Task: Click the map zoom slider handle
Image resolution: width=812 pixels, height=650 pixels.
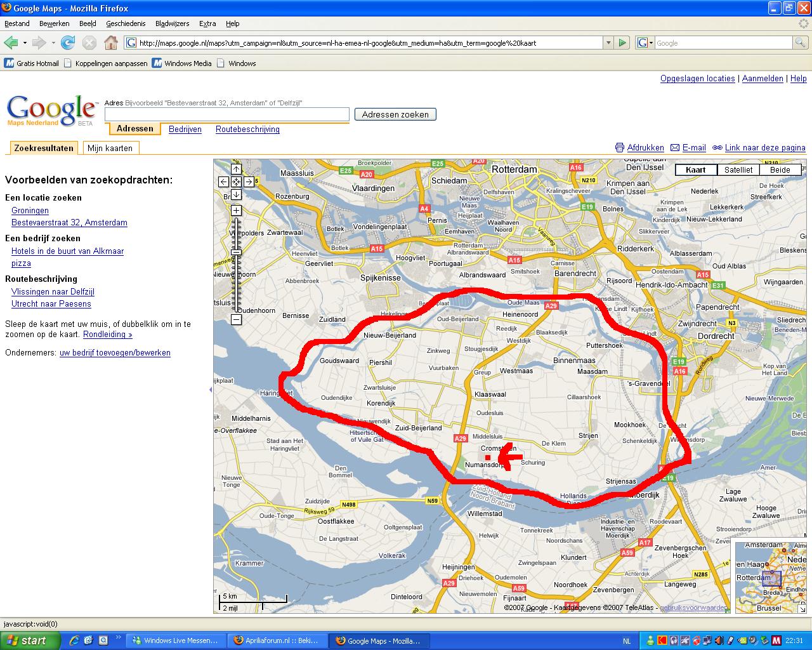Action: point(236,253)
